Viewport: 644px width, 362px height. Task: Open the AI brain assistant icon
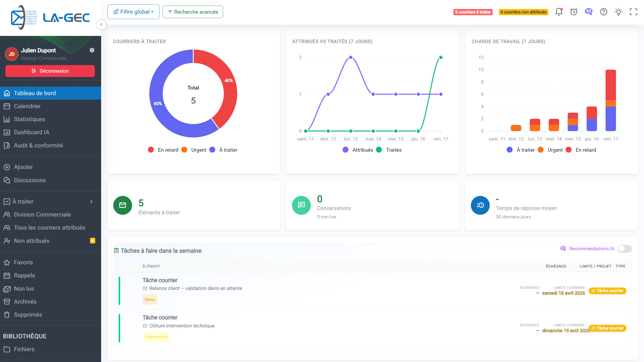(588, 12)
